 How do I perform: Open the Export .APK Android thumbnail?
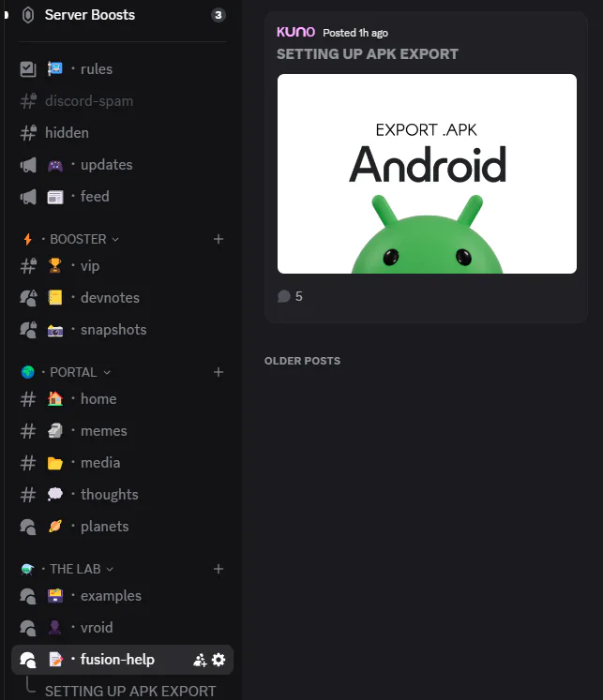point(427,173)
